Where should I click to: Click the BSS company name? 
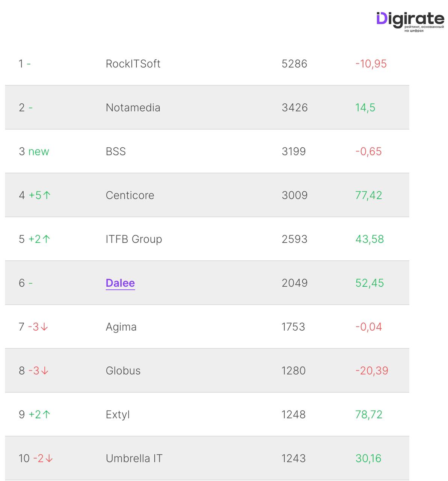click(116, 151)
